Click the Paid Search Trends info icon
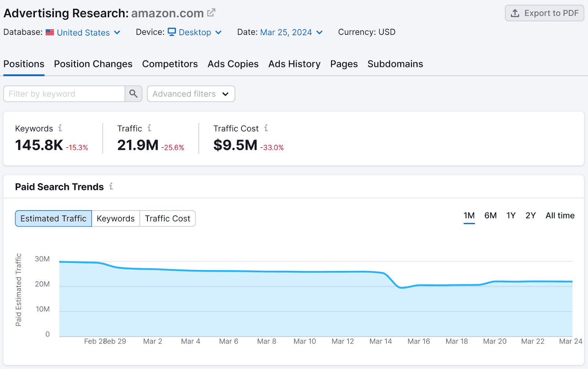Viewport: 588px width, 369px height. pos(111,187)
